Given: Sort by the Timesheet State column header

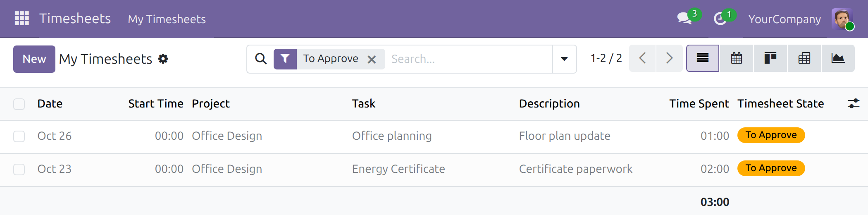Looking at the screenshot, I should pos(780,103).
